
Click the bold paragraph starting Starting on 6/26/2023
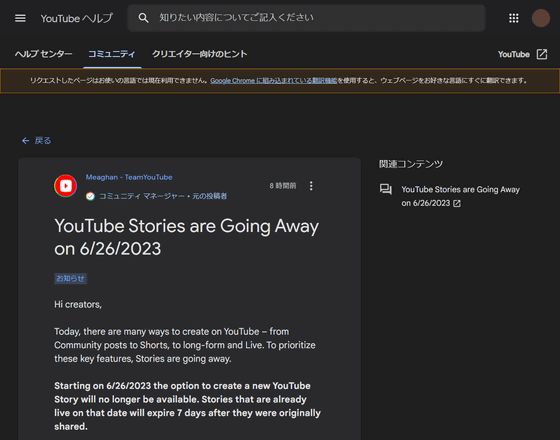click(x=188, y=406)
